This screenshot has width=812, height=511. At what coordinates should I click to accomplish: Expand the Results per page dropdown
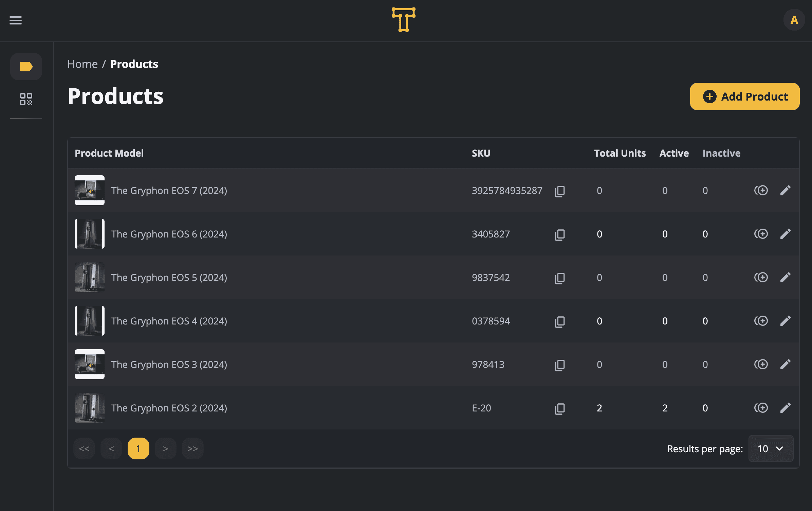point(771,449)
